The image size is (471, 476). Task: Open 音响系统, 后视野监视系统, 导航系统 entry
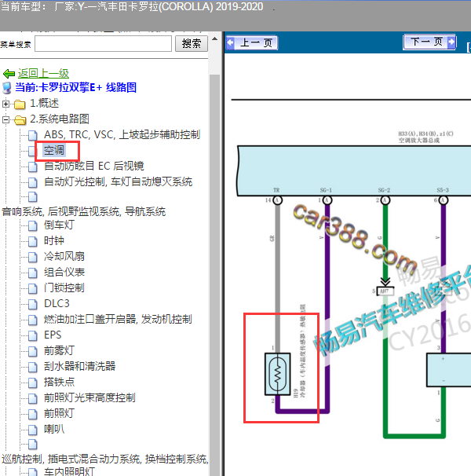coord(84,211)
